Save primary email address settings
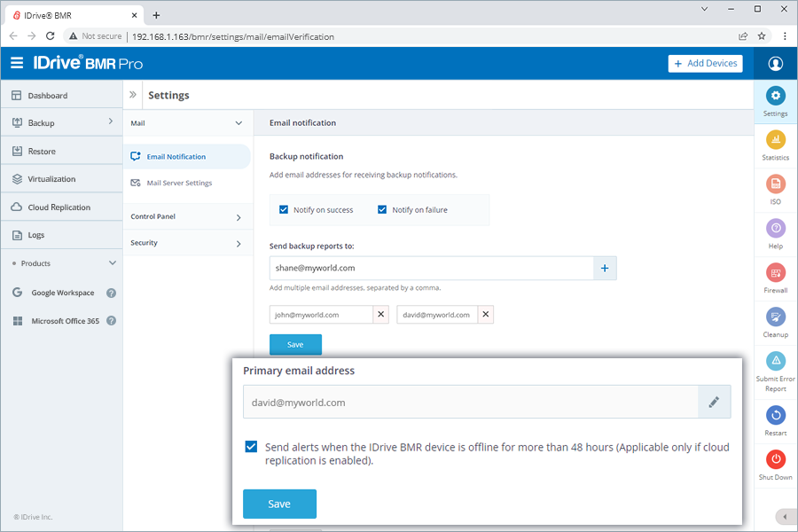 point(279,504)
